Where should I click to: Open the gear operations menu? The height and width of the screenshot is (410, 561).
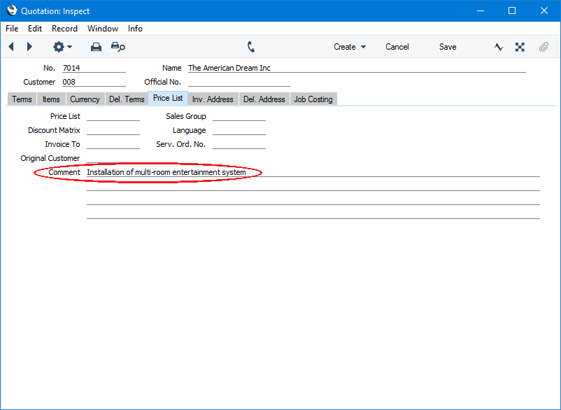62,47
